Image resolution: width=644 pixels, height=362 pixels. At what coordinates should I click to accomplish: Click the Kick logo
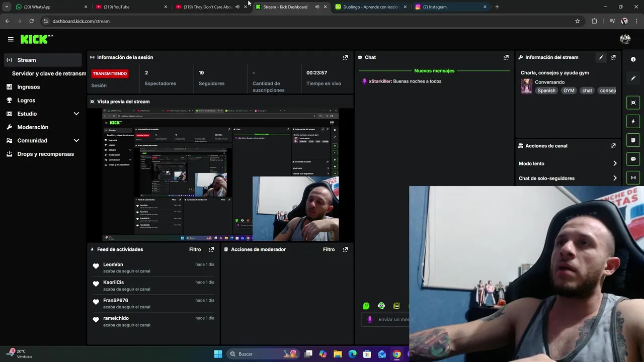click(36, 39)
